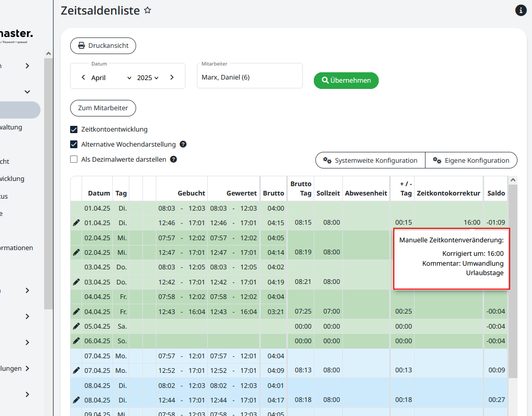Open the info icon in top right
Screen dimensions: 532x416
pos(521,10)
